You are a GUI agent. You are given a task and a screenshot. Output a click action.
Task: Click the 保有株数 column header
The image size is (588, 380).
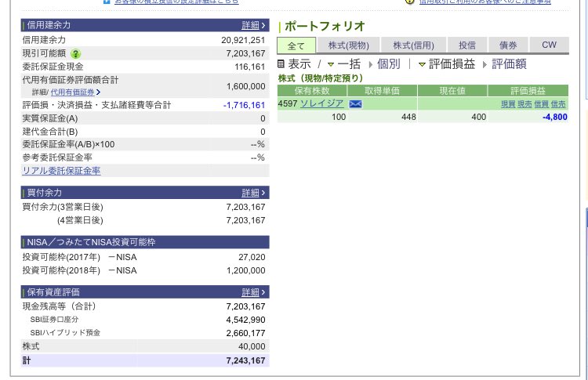(312, 91)
